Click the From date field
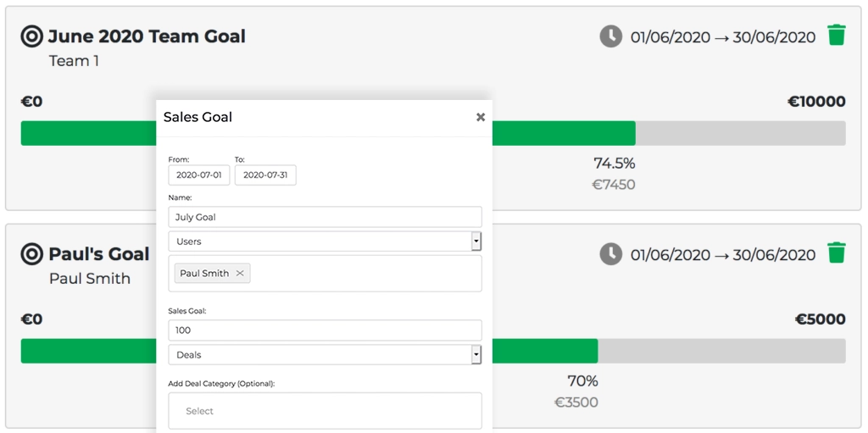This screenshot has height=433, width=868. 199,175
